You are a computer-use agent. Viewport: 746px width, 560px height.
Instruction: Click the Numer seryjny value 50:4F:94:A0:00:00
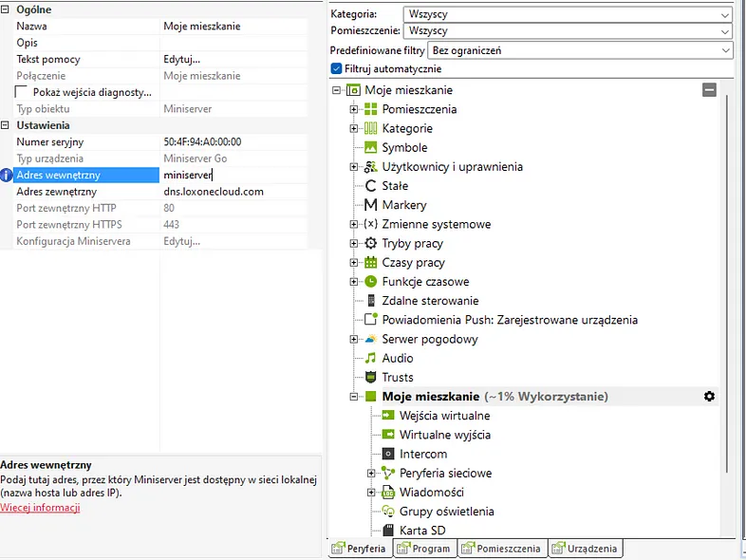coord(202,141)
